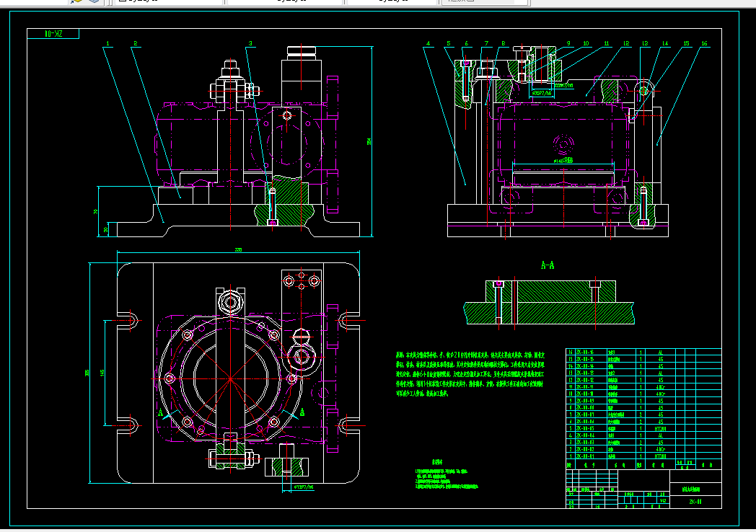Click the left section marker A in plan view

161,413
